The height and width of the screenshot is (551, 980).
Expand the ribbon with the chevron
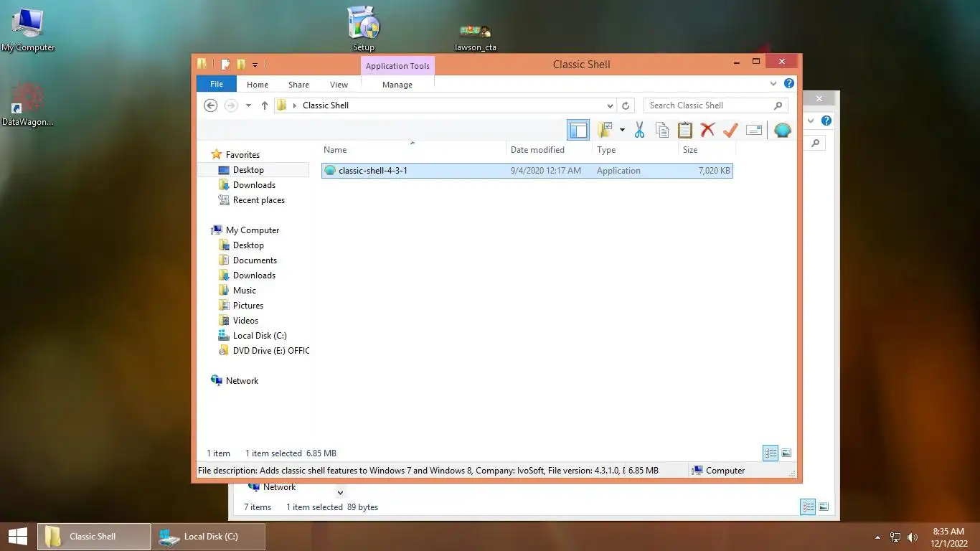[x=773, y=84]
